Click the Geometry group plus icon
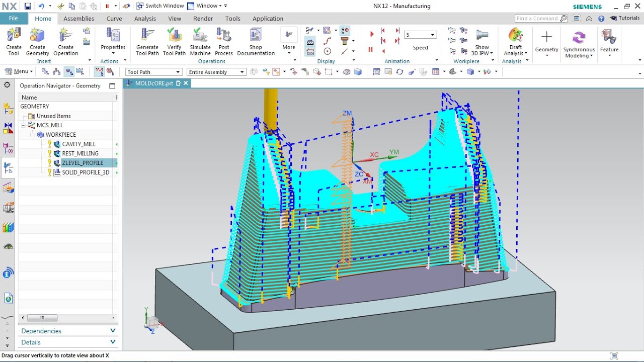644x362 pixels. click(546, 37)
